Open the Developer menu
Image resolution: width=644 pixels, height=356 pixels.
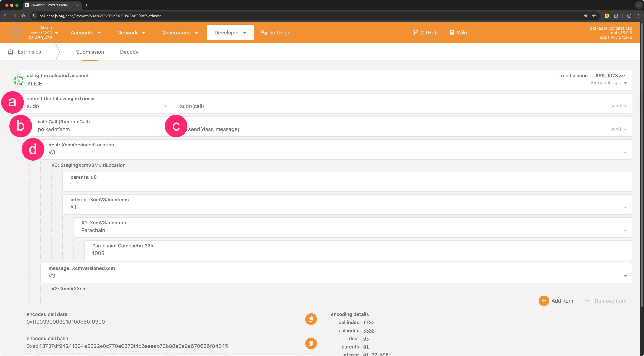click(x=230, y=33)
